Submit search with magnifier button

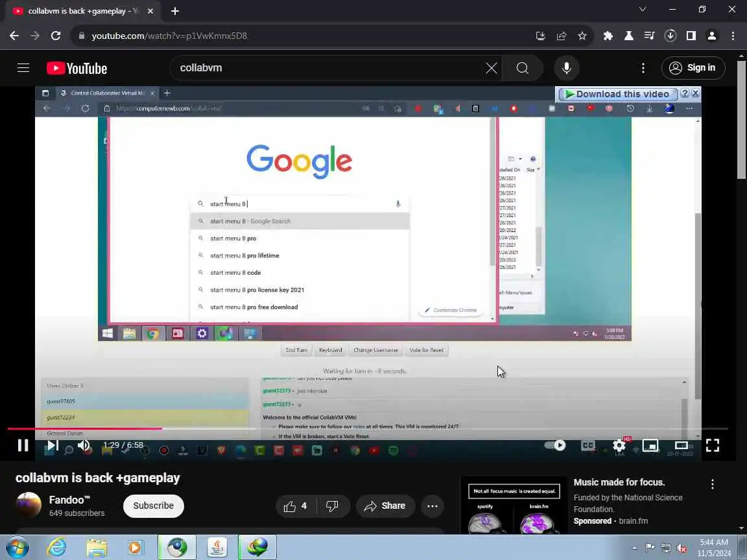click(x=523, y=68)
